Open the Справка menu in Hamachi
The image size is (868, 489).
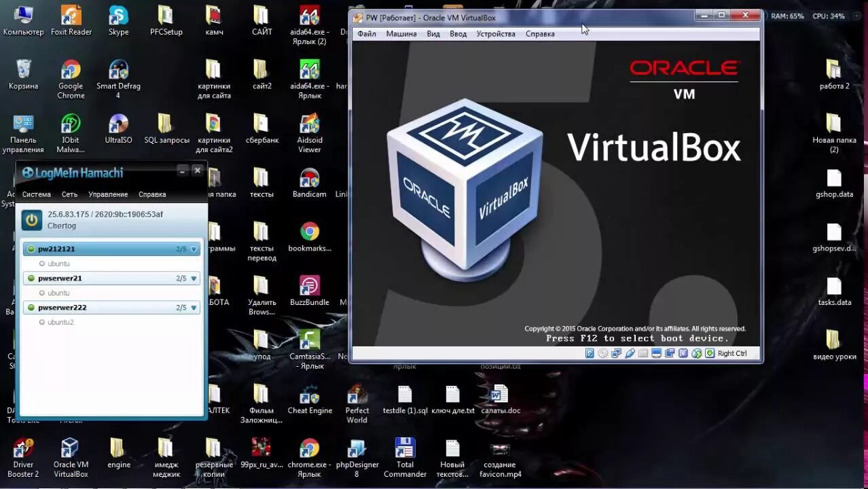(x=152, y=194)
